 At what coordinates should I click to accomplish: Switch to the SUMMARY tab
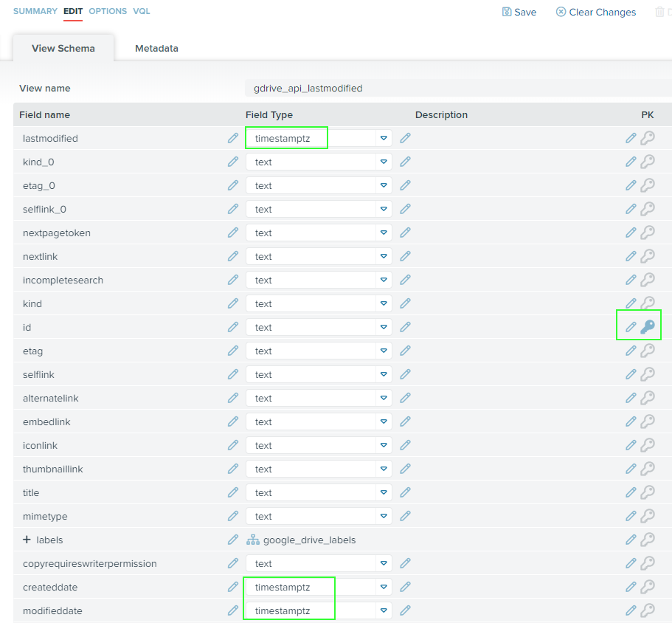(35, 11)
